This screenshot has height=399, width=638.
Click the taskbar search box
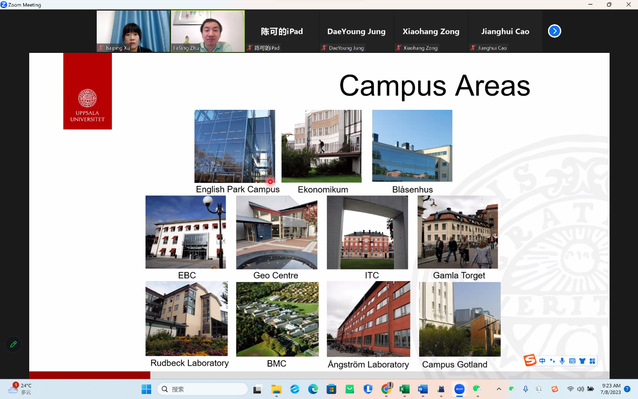[x=203, y=389]
